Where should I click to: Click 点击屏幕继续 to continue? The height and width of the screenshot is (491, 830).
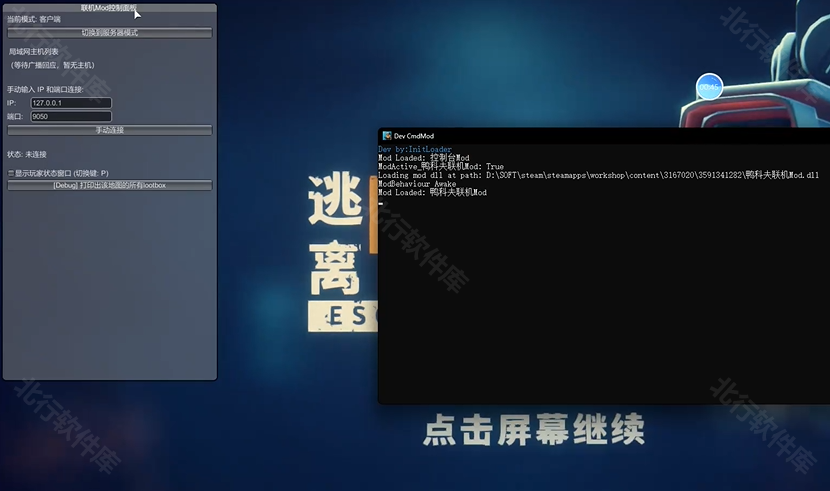533,431
